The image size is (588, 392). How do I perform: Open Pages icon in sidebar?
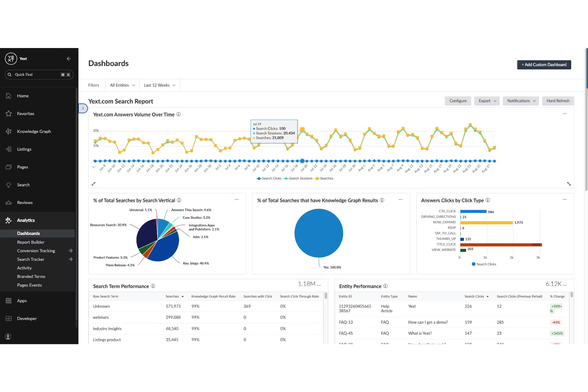9,167
